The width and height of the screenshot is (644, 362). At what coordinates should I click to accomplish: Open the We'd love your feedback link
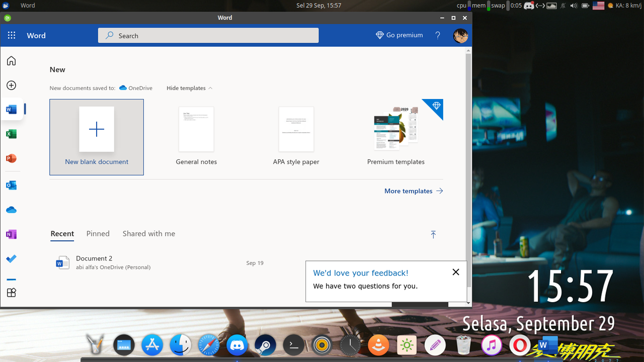pos(361,273)
